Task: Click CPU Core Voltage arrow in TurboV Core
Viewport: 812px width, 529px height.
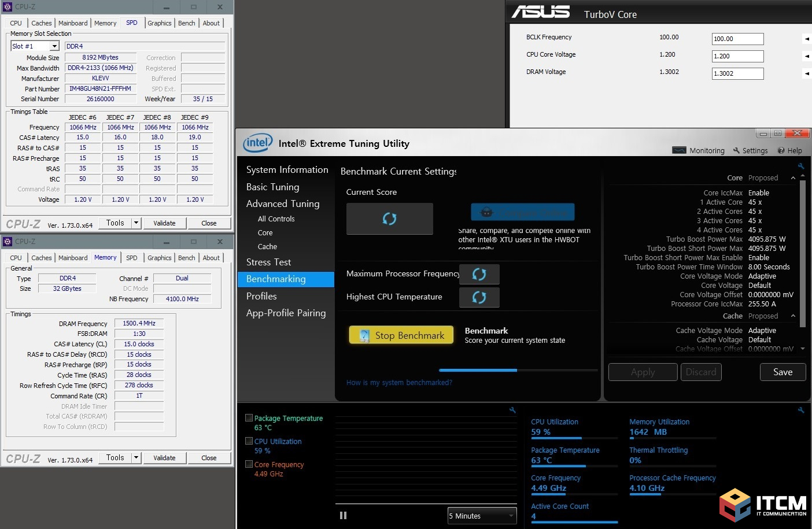Action: point(807,57)
